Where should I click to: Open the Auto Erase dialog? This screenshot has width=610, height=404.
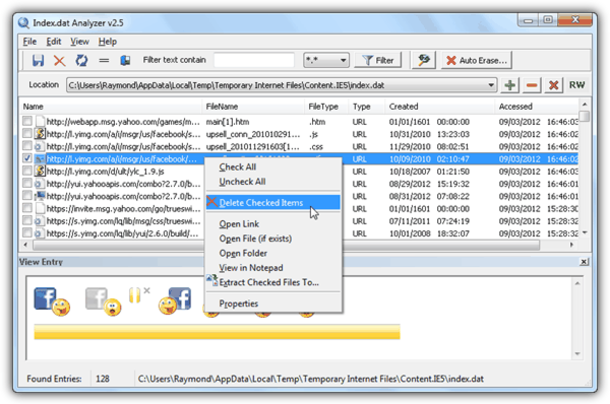477,60
